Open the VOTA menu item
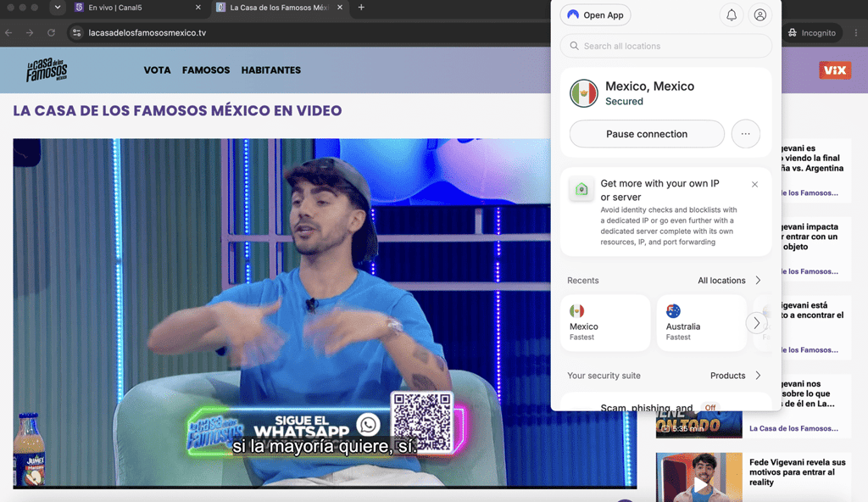This screenshot has height=502, width=868. point(157,70)
